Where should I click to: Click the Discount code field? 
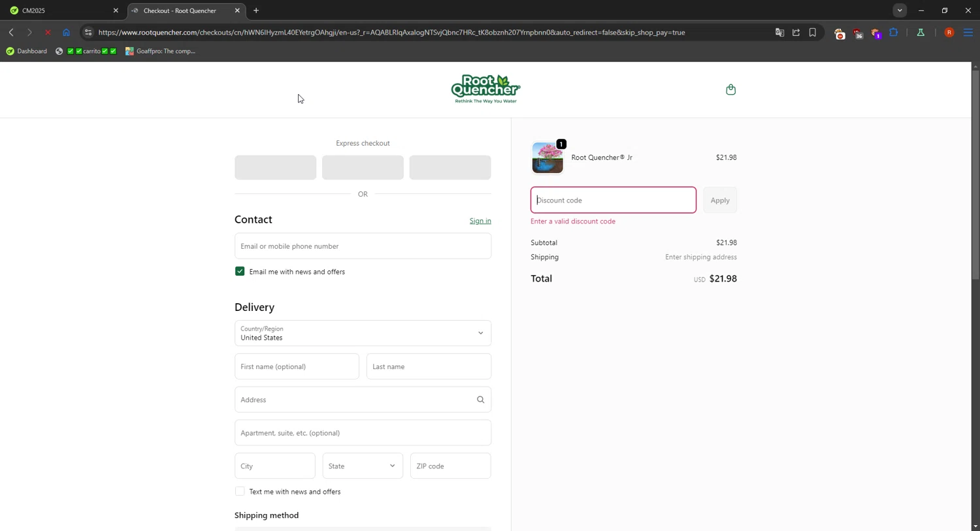click(613, 200)
